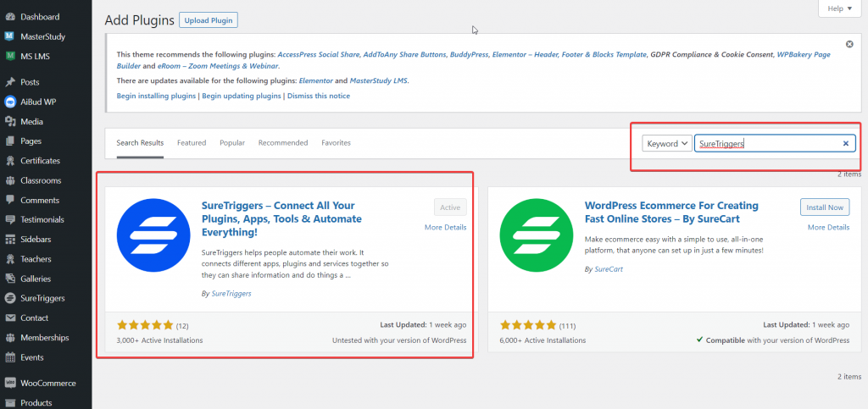Click the Active button on SureTriggers
This screenshot has height=409, width=868.
[450, 207]
